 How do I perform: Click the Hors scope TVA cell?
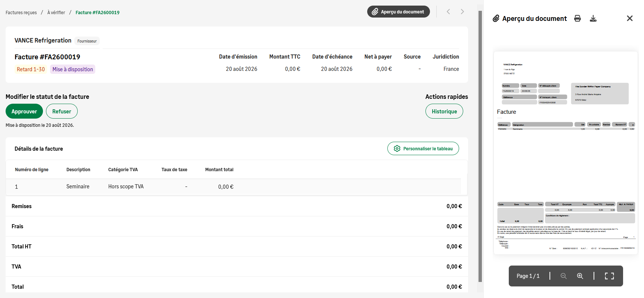[x=126, y=186]
